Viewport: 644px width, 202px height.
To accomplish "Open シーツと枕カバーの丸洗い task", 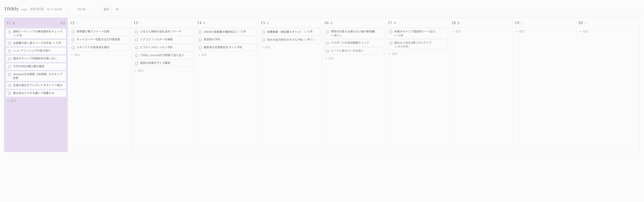I will click(x=354, y=51).
